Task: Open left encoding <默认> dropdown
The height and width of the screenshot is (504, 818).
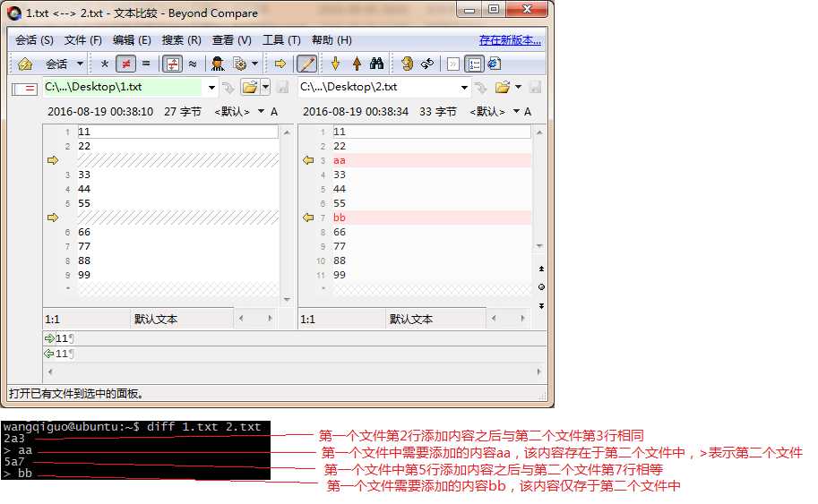Action: 239,112
